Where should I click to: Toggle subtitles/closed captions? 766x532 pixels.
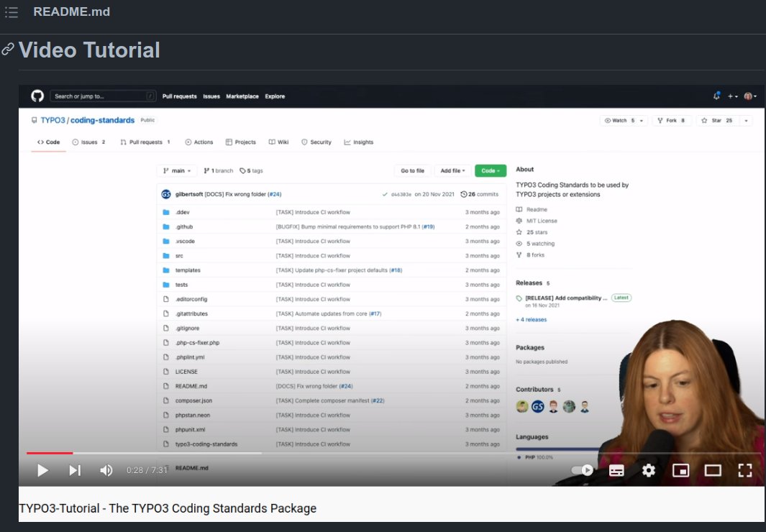coord(616,470)
